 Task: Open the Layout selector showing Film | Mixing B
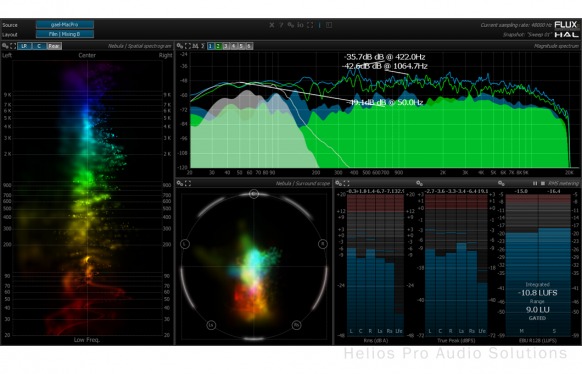coord(65,34)
